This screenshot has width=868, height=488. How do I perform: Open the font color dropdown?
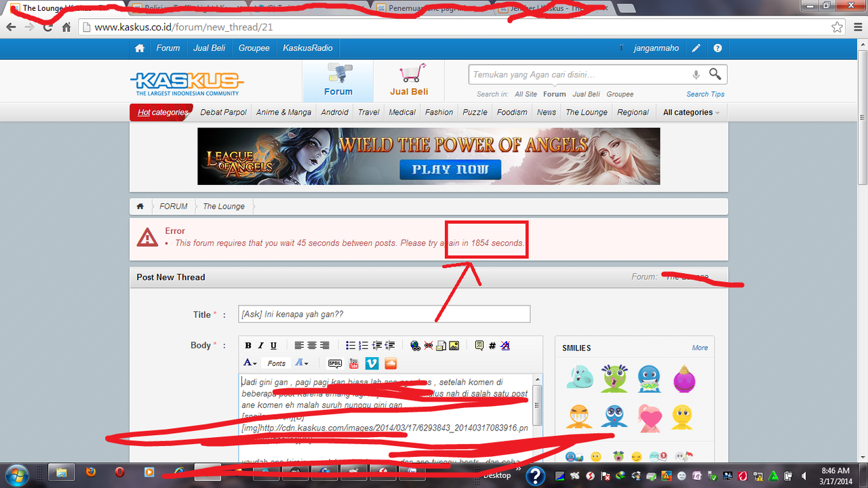(250, 363)
